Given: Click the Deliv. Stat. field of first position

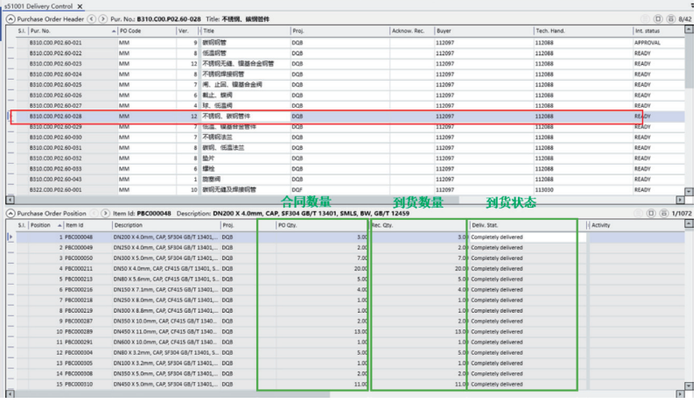Looking at the screenshot, I should [522, 237].
